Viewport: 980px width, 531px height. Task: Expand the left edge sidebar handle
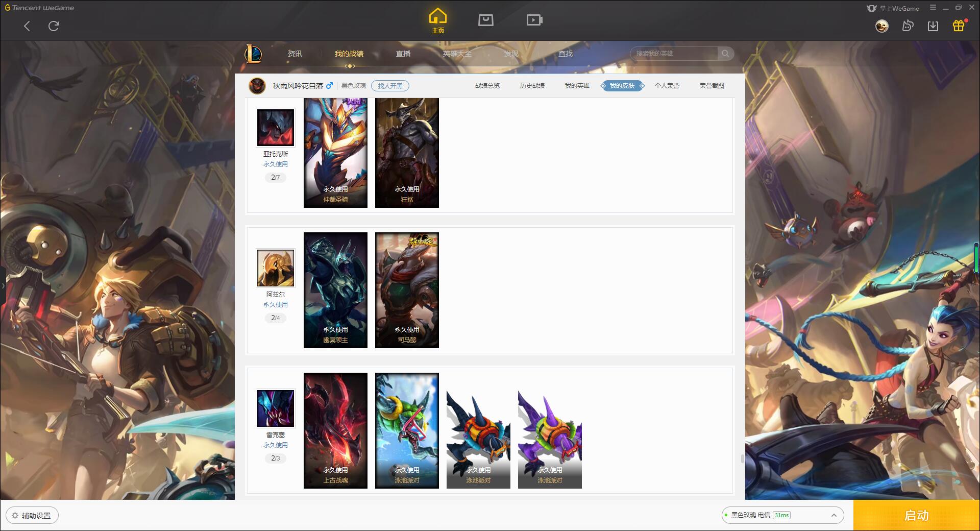click(3, 286)
